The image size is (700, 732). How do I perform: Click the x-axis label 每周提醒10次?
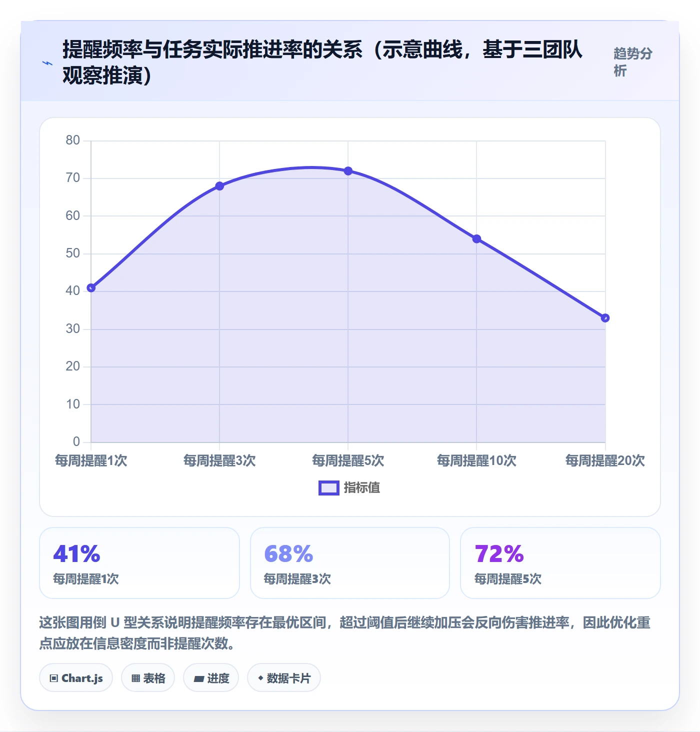point(476,460)
